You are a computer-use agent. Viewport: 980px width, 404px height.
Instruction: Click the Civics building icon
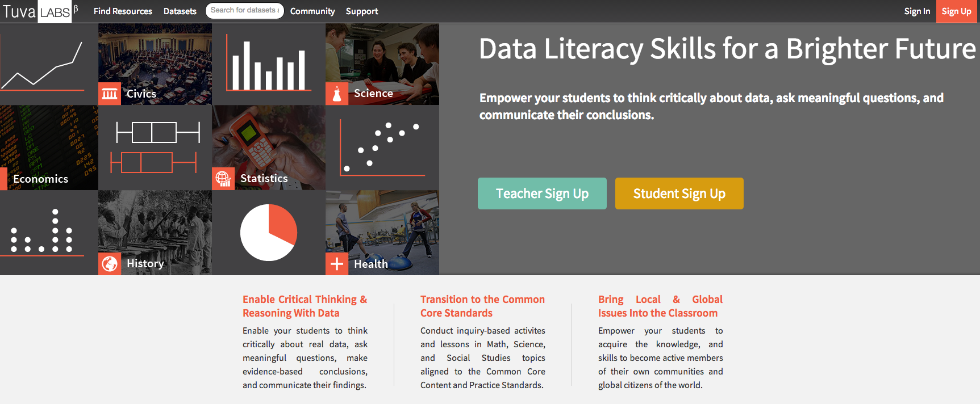pyautogui.click(x=110, y=94)
